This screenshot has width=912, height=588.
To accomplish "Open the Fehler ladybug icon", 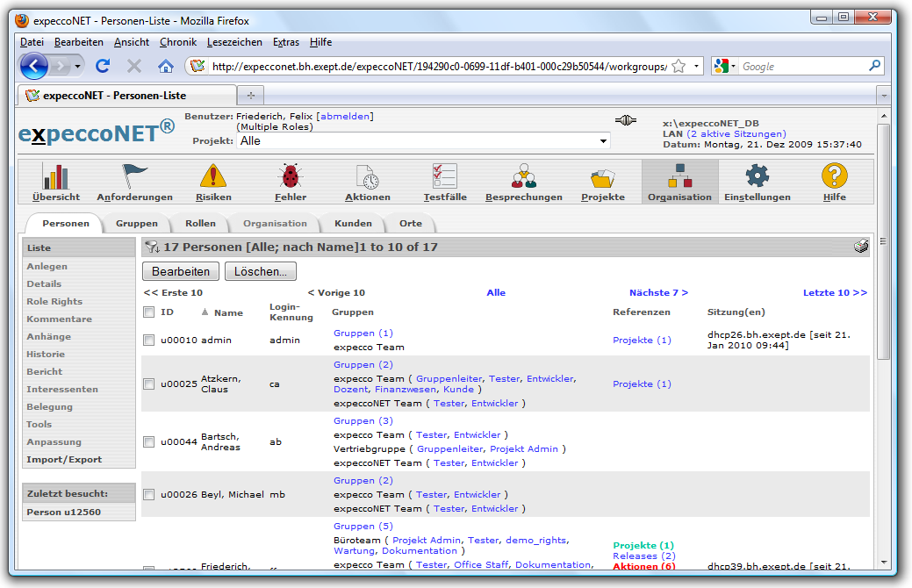I will tap(291, 176).
